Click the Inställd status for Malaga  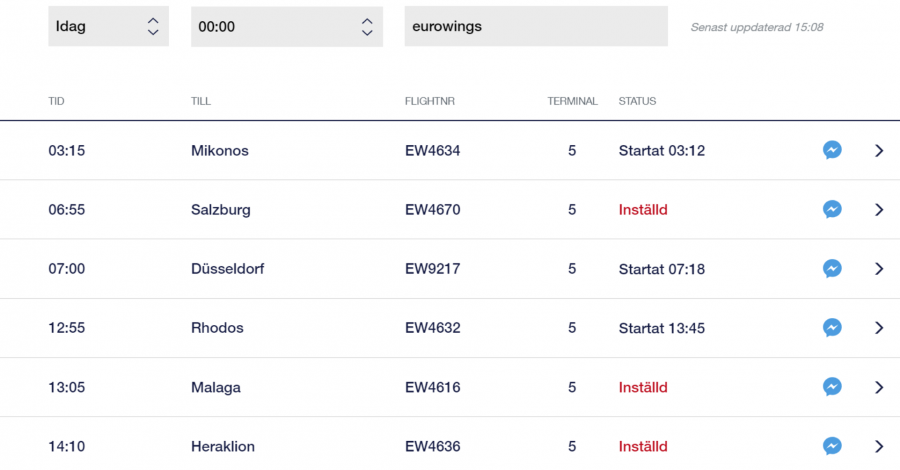click(643, 387)
